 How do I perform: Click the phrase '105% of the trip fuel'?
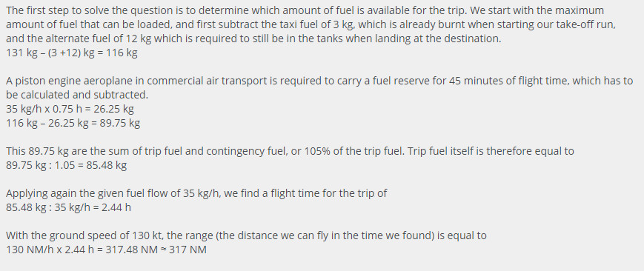click(353, 151)
